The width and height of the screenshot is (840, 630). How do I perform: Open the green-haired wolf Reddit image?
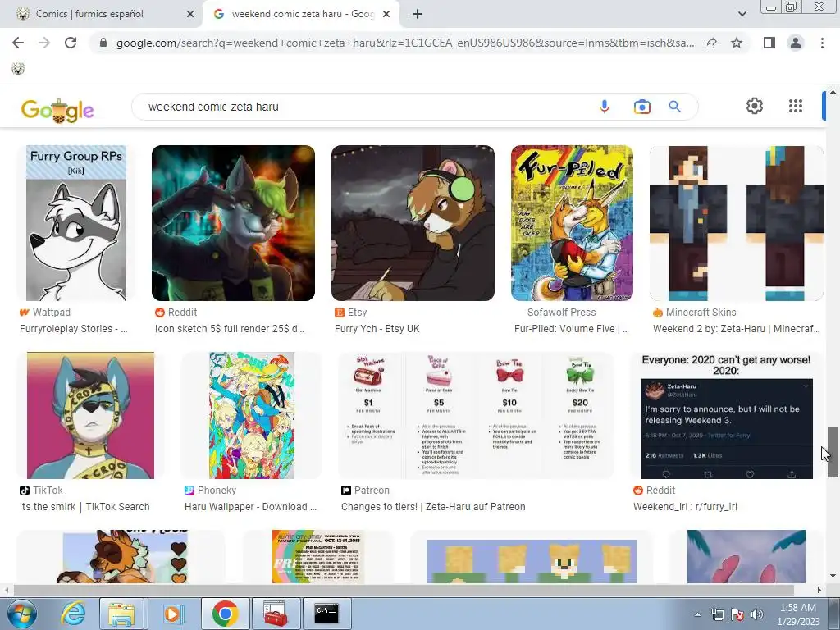233,223
